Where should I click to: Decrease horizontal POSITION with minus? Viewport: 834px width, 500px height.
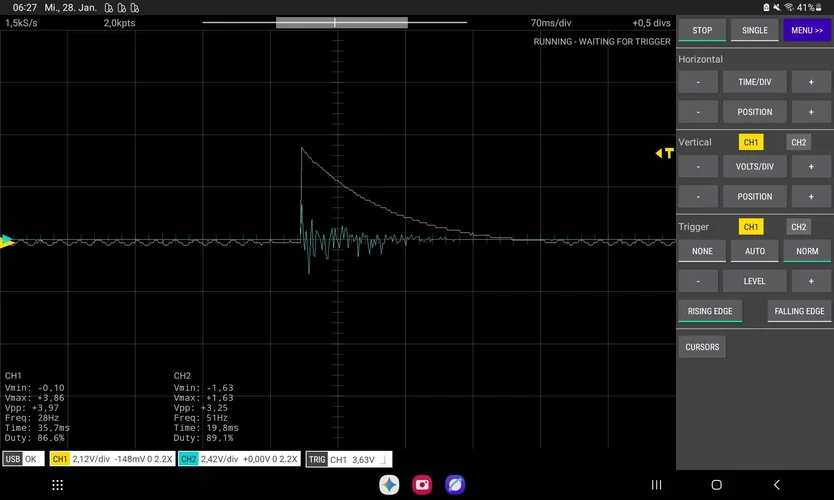698,112
